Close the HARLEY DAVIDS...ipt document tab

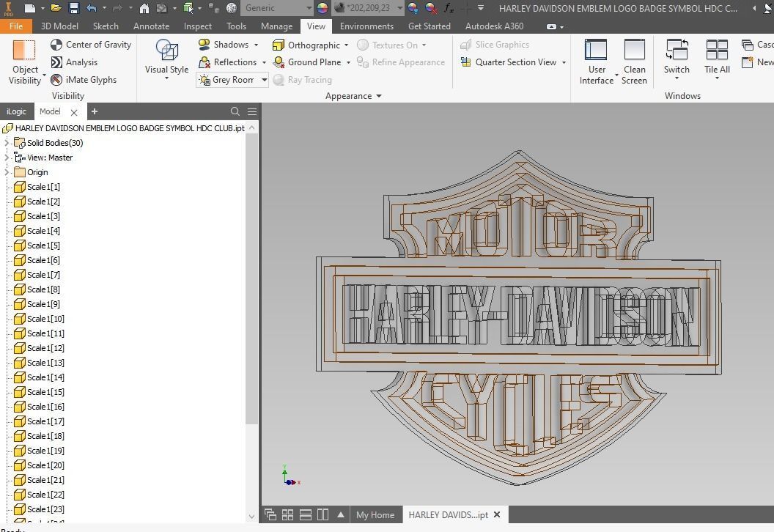[497, 514]
